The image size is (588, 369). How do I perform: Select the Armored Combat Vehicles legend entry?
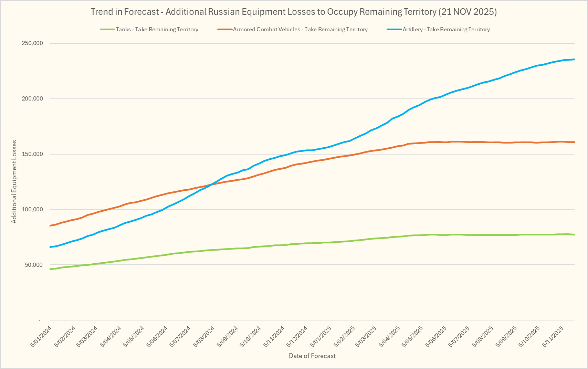pyautogui.click(x=300, y=30)
